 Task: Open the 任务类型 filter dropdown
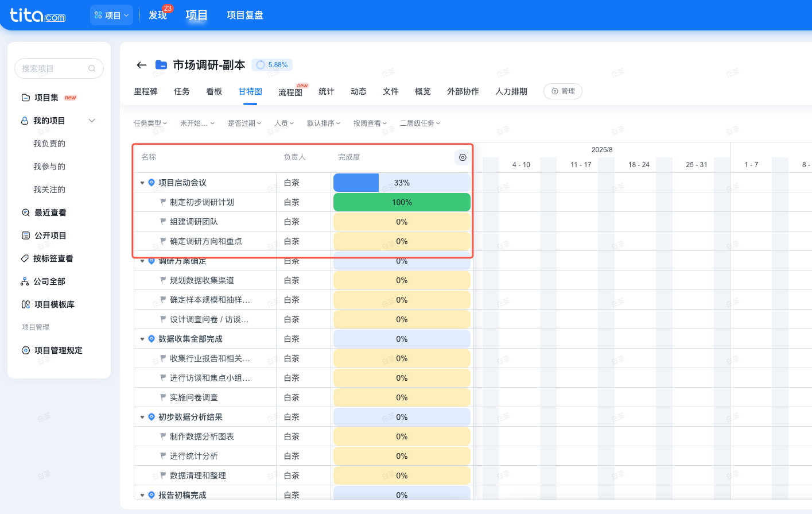(x=150, y=123)
